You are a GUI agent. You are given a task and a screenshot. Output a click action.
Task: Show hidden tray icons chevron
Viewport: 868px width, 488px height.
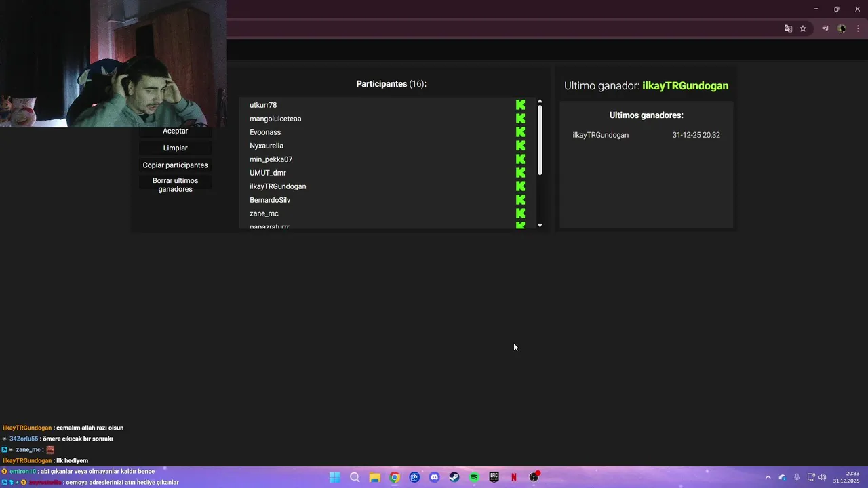pyautogui.click(x=768, y=477)
